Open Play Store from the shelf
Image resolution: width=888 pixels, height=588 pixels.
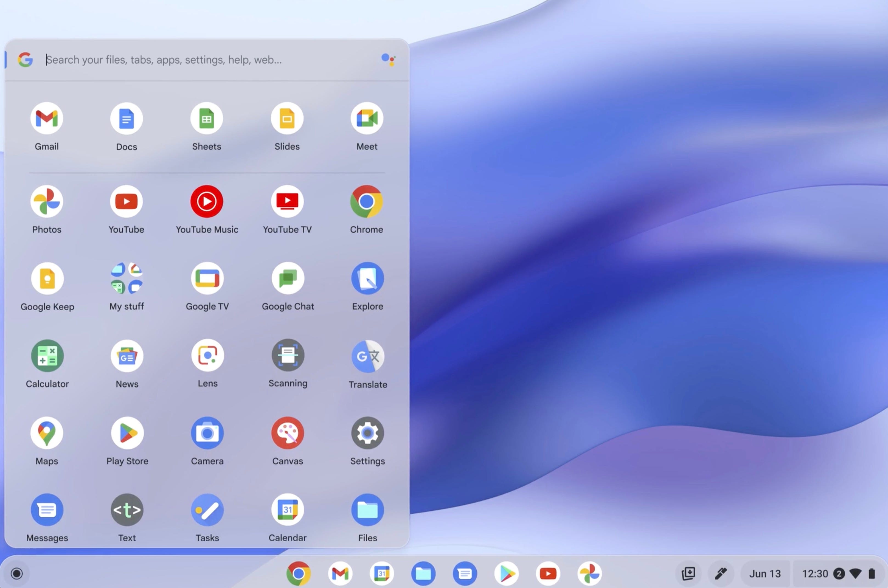tap(507, 574)
